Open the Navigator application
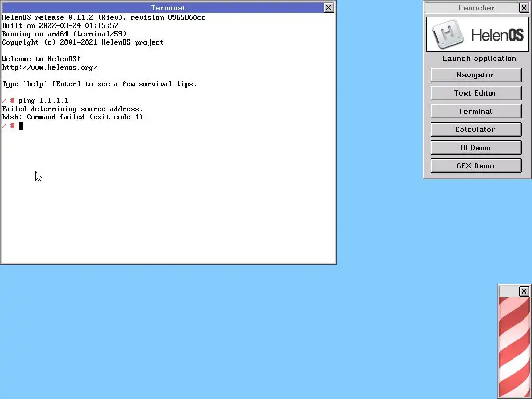This screenshot has height=399, width=532. [476, 75]
